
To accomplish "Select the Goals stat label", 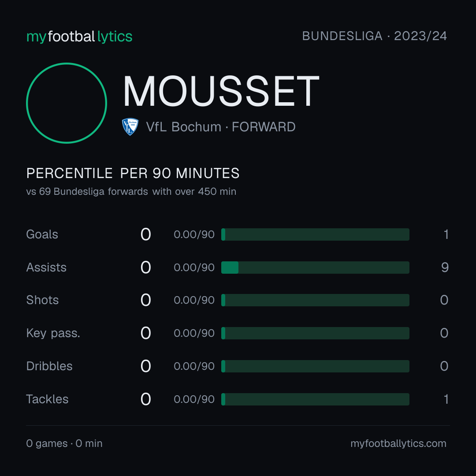I will 42,234.
